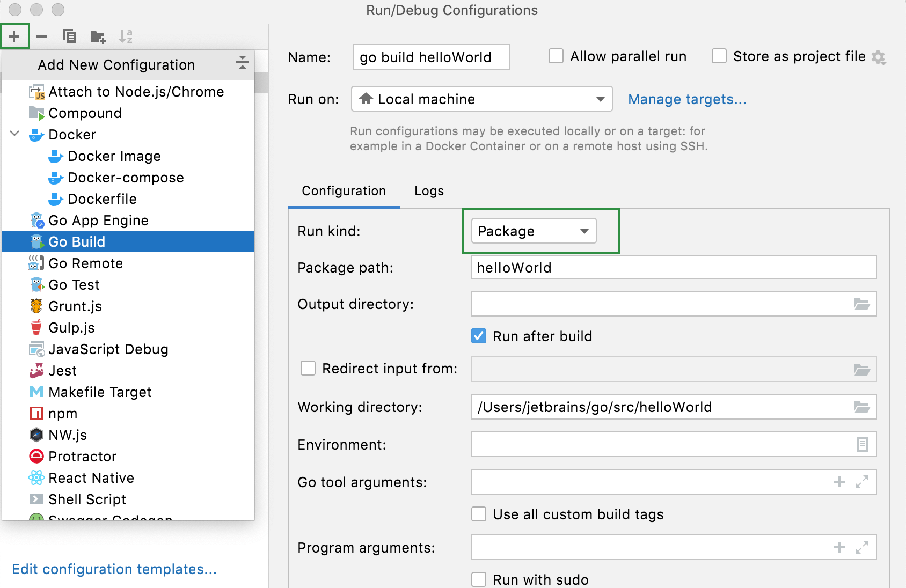Select the Configuration tab
The width and height of the screenshot is (906, 588).
344,190
